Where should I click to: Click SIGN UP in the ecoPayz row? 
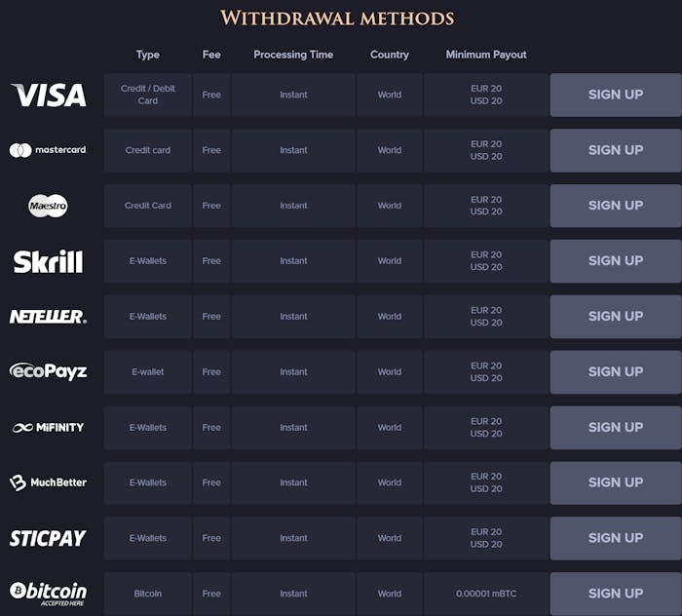615,371
